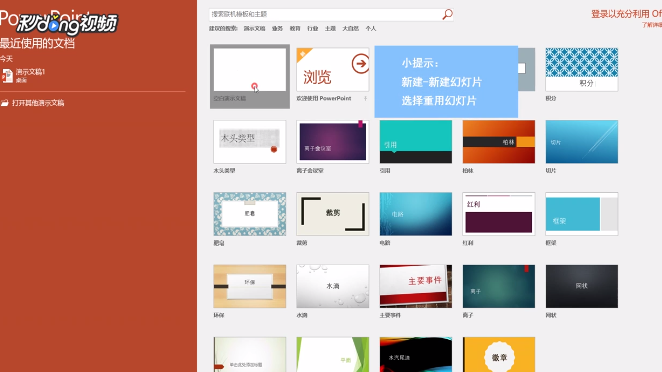Choose the blank presentation 空白演示文稿 thumbnail
The image size is (662, 372).
(x=250, y=70)
